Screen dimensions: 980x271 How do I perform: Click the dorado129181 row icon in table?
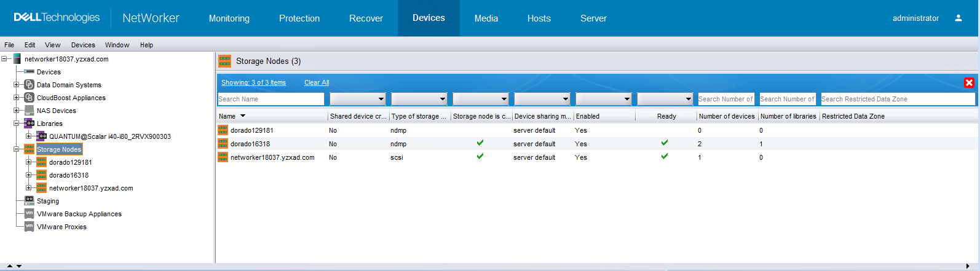223,130
